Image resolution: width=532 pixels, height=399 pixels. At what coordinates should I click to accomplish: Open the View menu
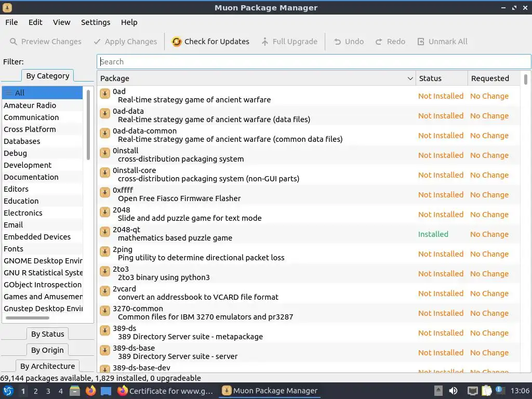(61, 22)
